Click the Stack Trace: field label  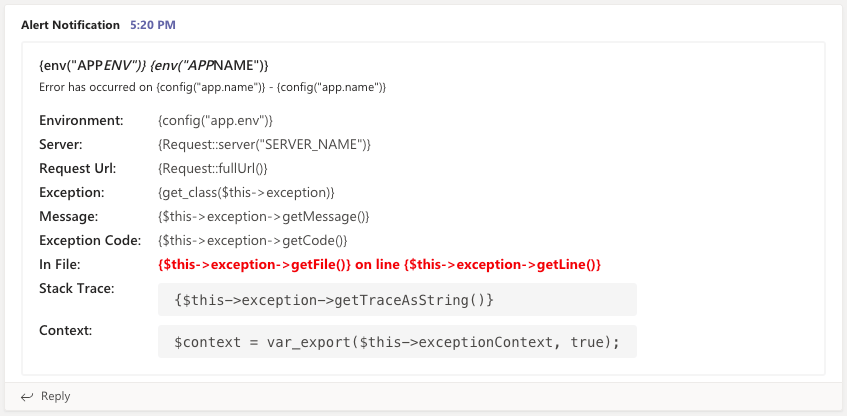(77, 289)
